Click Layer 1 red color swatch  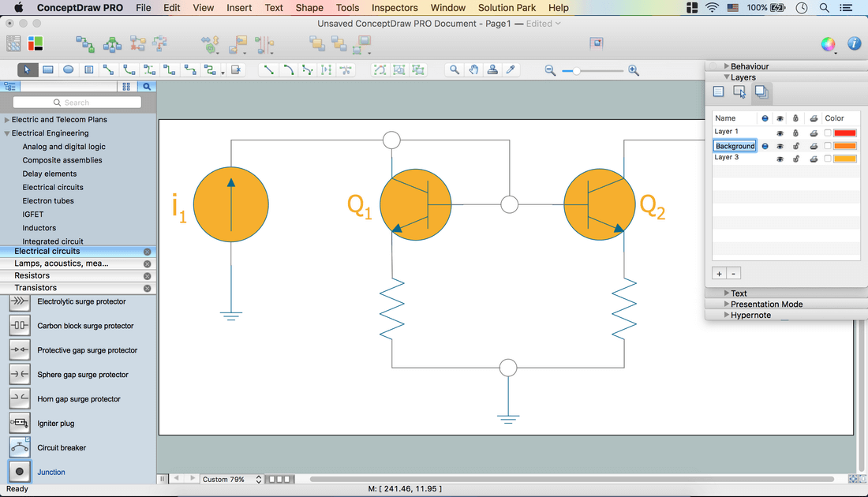(844, 133)
